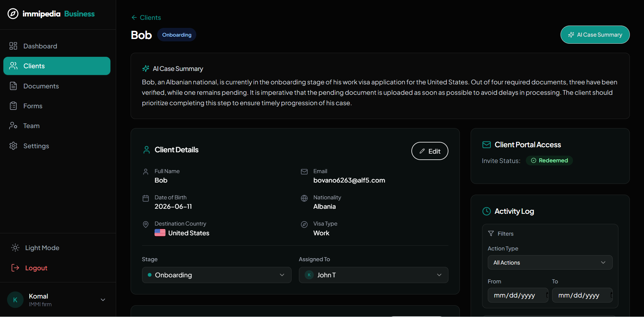Click the Activity Log clock icon
The height and width of the screenshot is (317, 644).
point(486,211)
